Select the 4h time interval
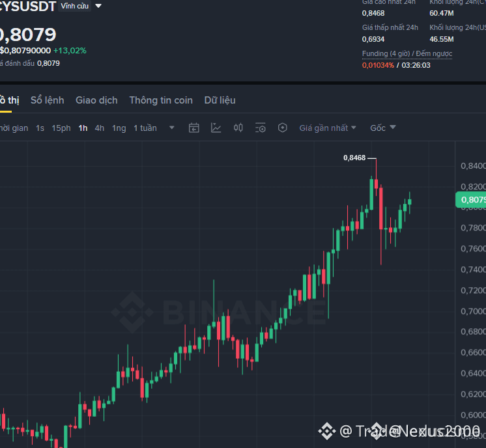This screenshot has width=486, height=448. pos(100,128)
